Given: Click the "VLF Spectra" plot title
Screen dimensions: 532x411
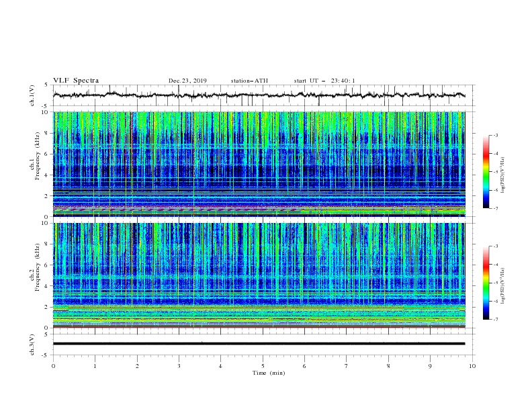Looking at the screenshot, I should point(76,81).
